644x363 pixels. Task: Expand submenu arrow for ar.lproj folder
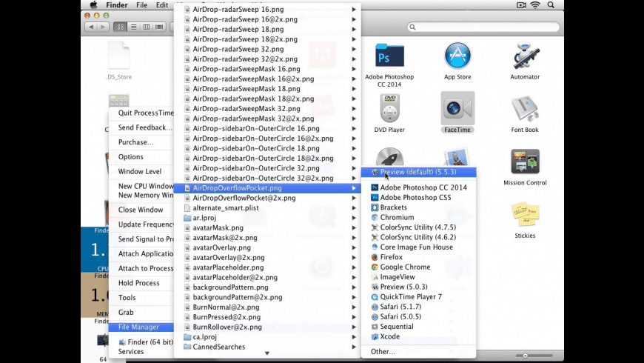click(x=354, y=218)
